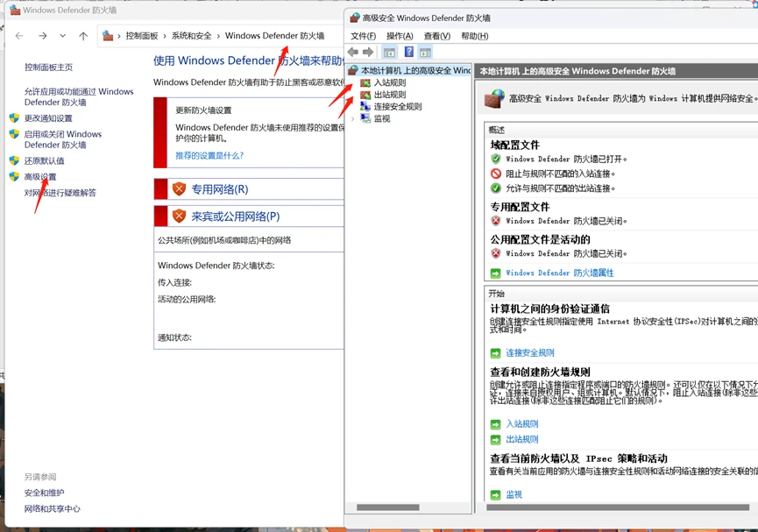Toggle the show/hide action pane toolbar icon

[425, 53]
